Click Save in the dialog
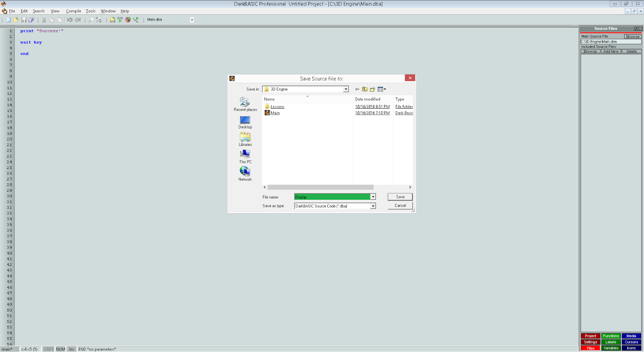644x352 pixels. pyautogui.click(x=400, y=197)
